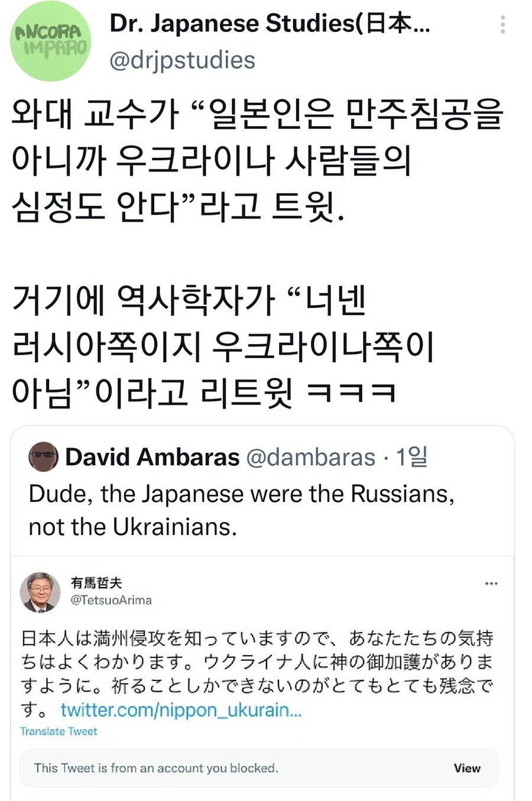Screen dimensions: 532x801
Task: Click the blocked account notice text
Action: click(156, 768)
